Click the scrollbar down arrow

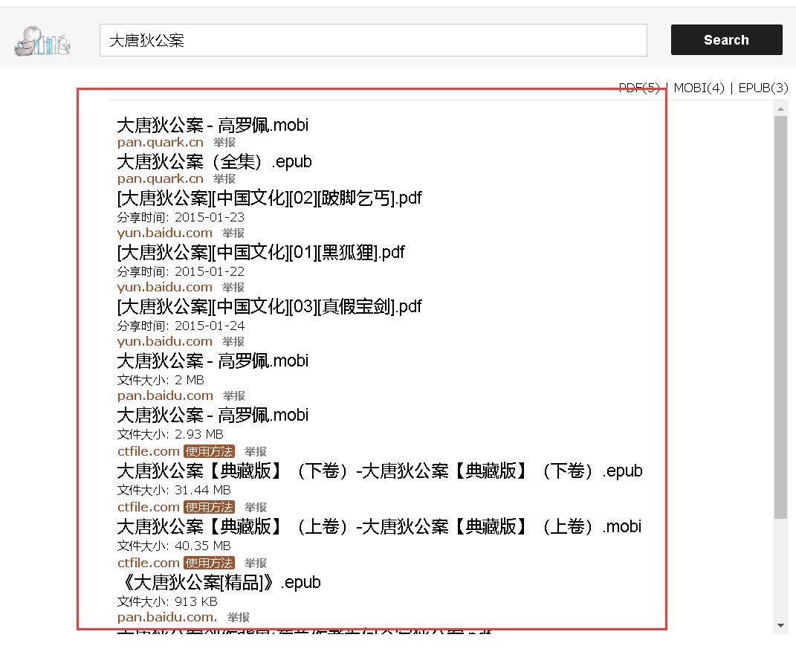780,624
